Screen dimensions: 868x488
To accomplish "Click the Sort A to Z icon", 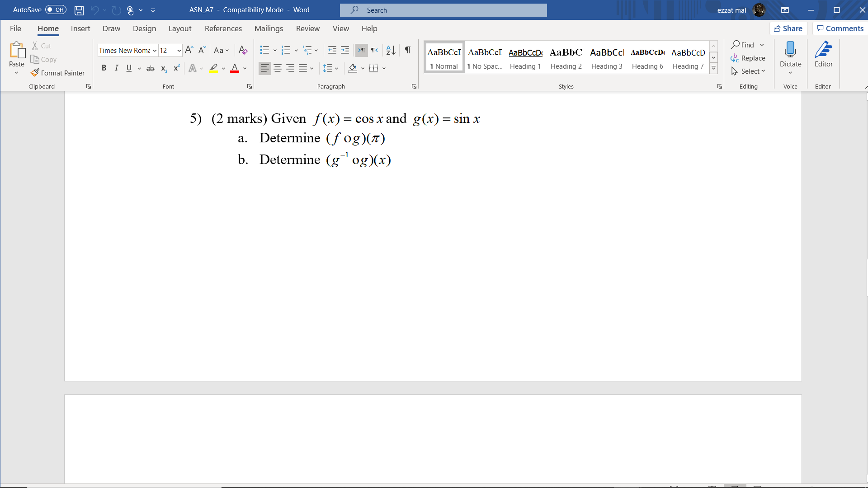I will click(x=391, y=50).
